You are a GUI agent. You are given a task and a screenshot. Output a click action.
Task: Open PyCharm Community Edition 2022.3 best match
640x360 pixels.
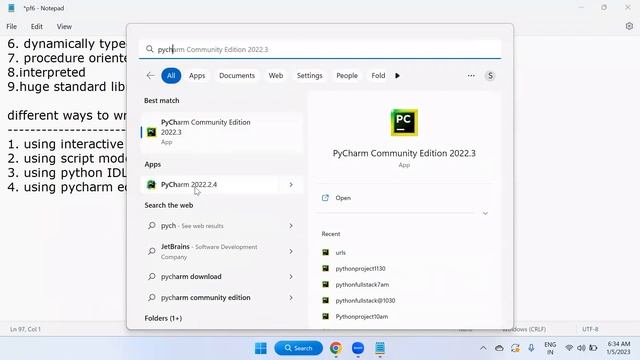click(x=222, y=132)
